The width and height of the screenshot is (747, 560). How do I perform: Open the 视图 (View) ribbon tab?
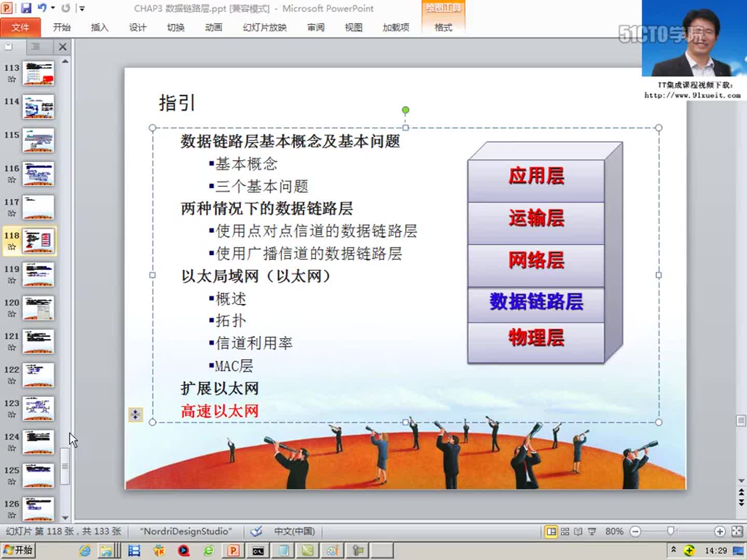point(353,27)
